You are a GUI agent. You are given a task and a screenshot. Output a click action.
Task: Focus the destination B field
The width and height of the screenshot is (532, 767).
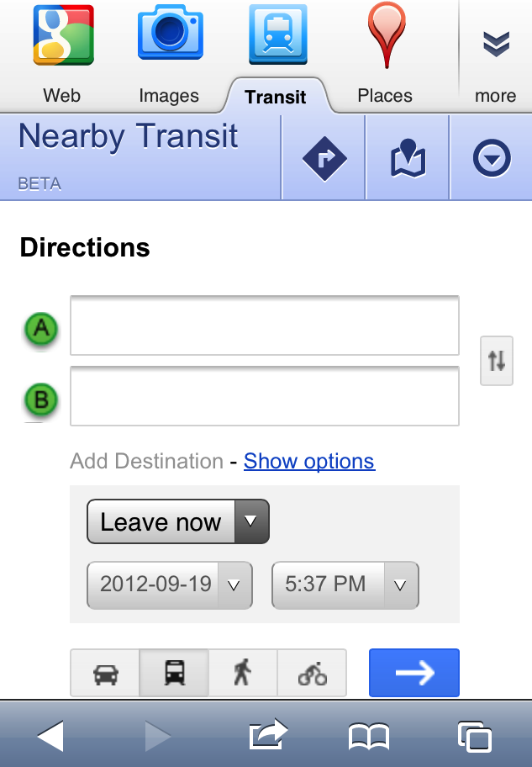point(265,396)
